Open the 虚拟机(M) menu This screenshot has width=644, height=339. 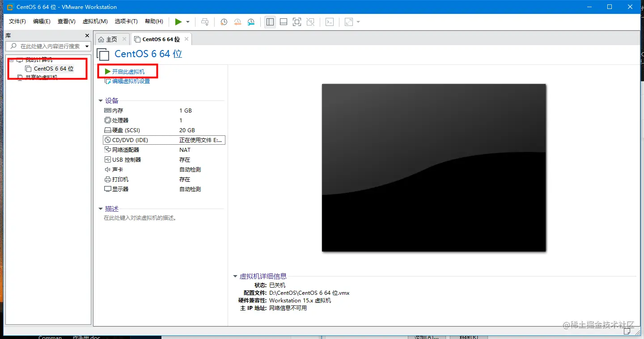pyautogui.click(x=95, y=21)
